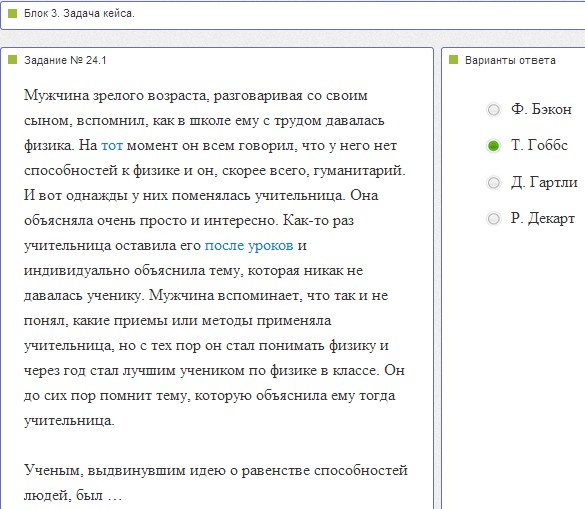
Task: Open the blue 'тот' hyperlink
Action: (112, 146)
